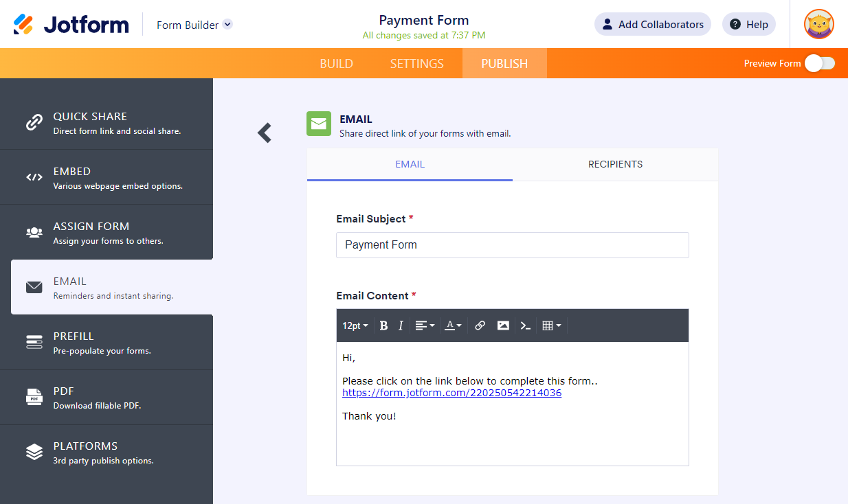Viewport: 848px width, 504px height.
Task: Open the Platforms publish options
Action: point(34,452)
